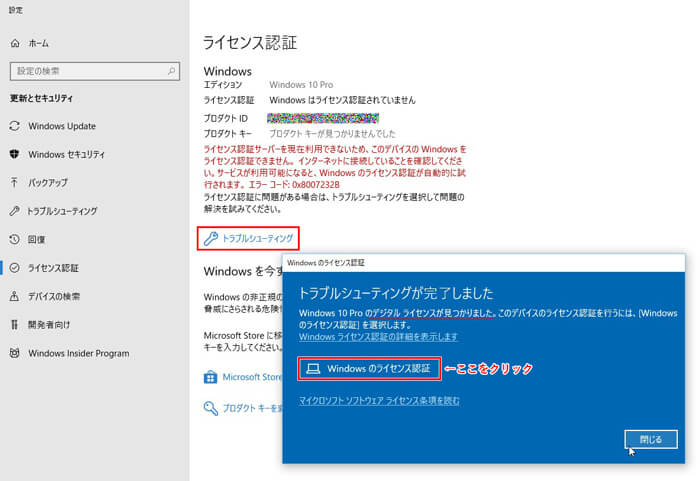Image resolution: width=700 pixels, height=481 pixels.
Task: Click the Home house icon in sidebar
Action: [x=15, y=43]
